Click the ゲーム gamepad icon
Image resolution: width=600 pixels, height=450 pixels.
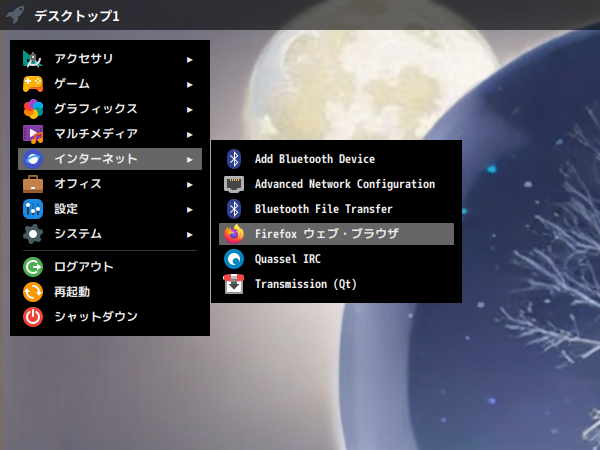tap(33, 84)
